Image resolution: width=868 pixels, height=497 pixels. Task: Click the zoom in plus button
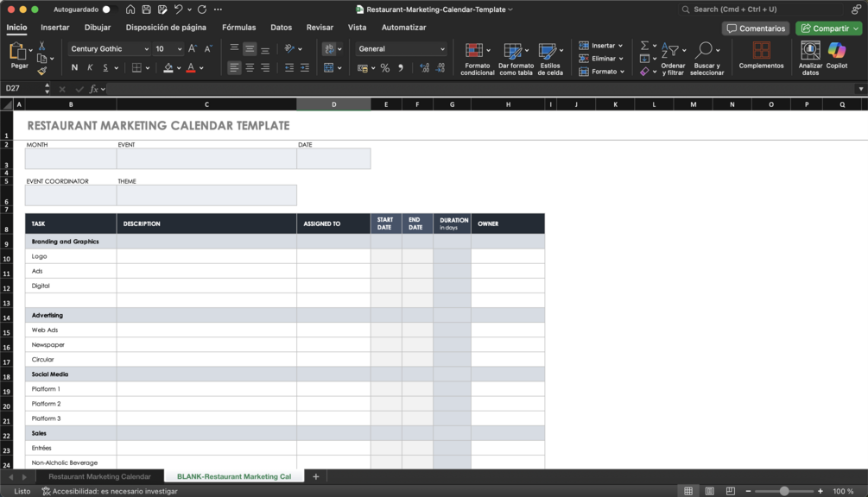820,491
